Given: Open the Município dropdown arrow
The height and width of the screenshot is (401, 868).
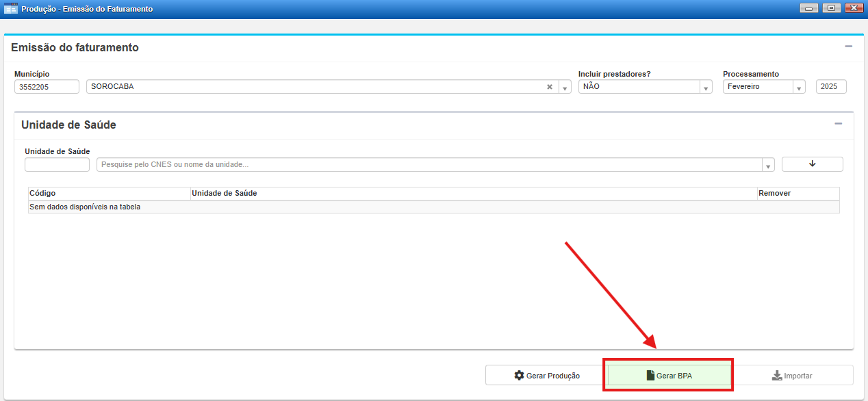Looking at the screenshot, I should pos(565,88).
